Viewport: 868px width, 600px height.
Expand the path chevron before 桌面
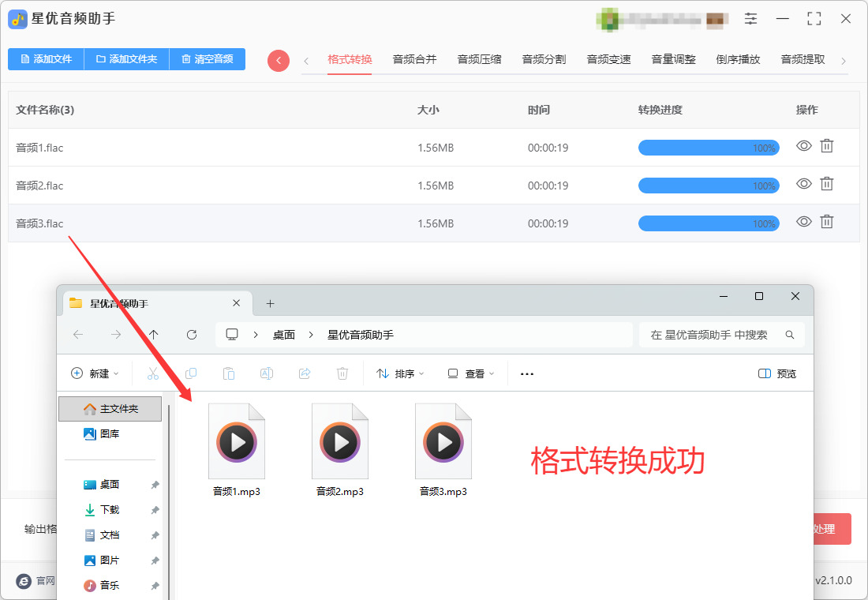click(256, 335)
